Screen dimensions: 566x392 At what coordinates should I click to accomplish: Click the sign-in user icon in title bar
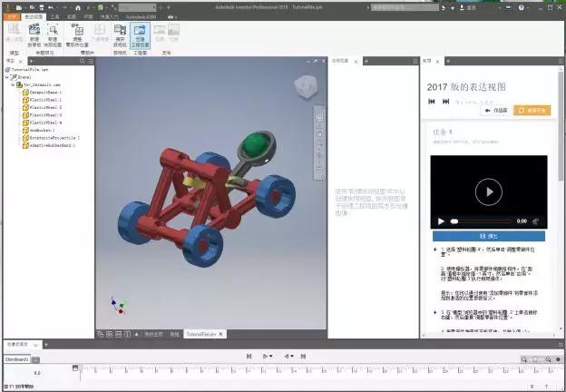click(x=462, y=7)
